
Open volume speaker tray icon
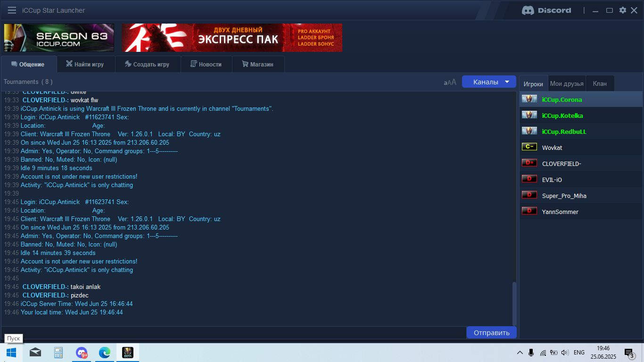point(565,353)
